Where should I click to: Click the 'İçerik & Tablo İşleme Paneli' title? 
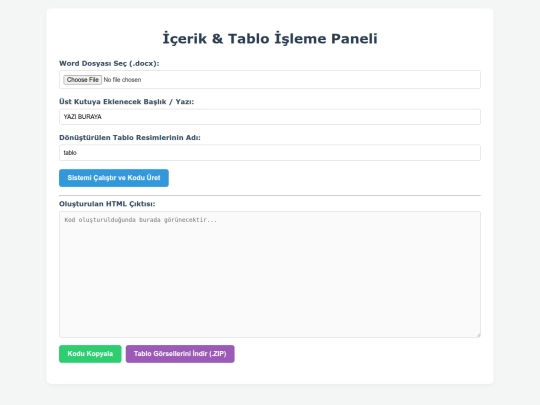[270, 38]
